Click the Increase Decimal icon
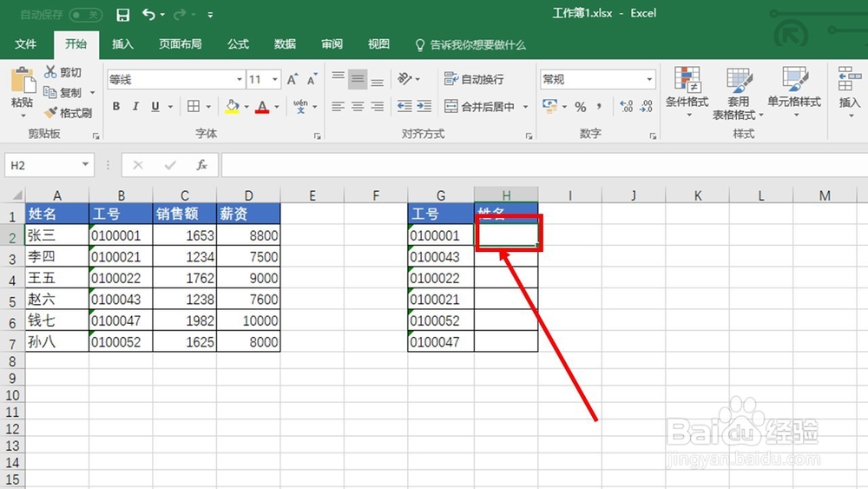Screen dimensions: 868x489 (626, 106)
